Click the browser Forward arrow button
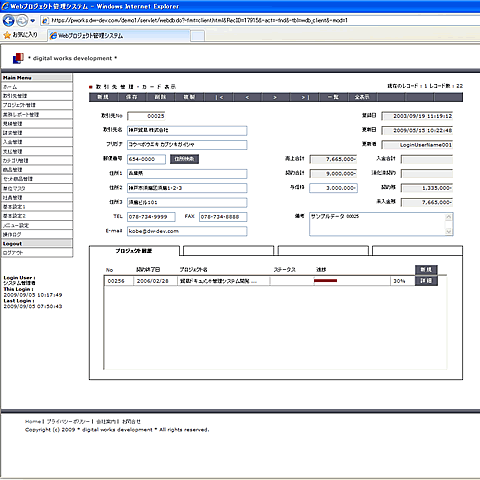This screenshot has width=480, height=480. coord(22,21)
